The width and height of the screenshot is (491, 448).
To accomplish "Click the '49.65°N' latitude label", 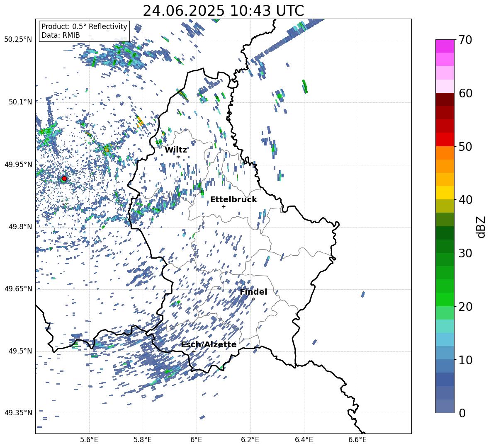I will (18, 289).
